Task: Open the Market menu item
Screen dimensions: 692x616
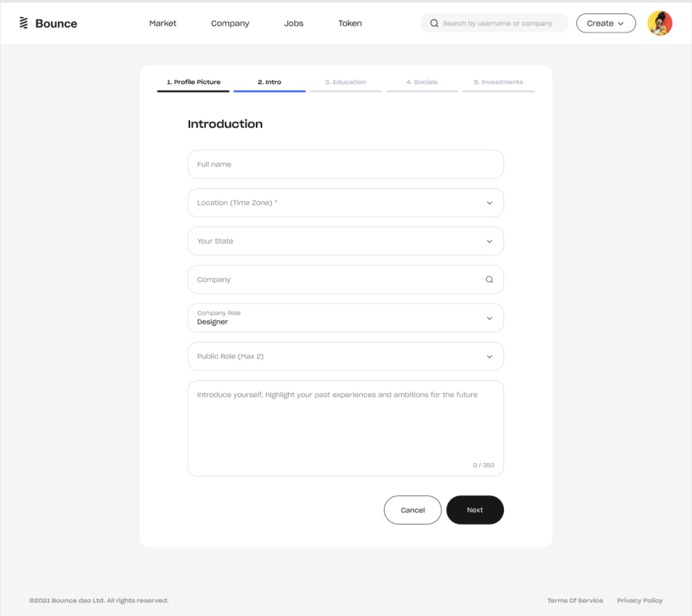Action: (163, 23)
